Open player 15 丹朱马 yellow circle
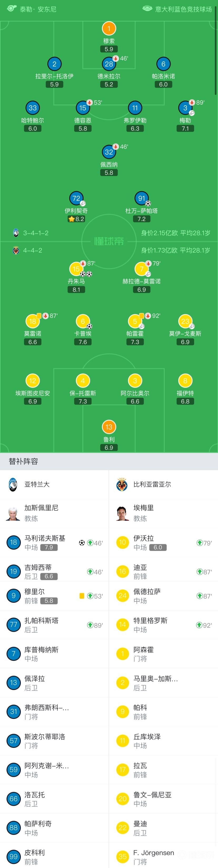The height and width of the screenshot is (868, 218). pos(76,269)
